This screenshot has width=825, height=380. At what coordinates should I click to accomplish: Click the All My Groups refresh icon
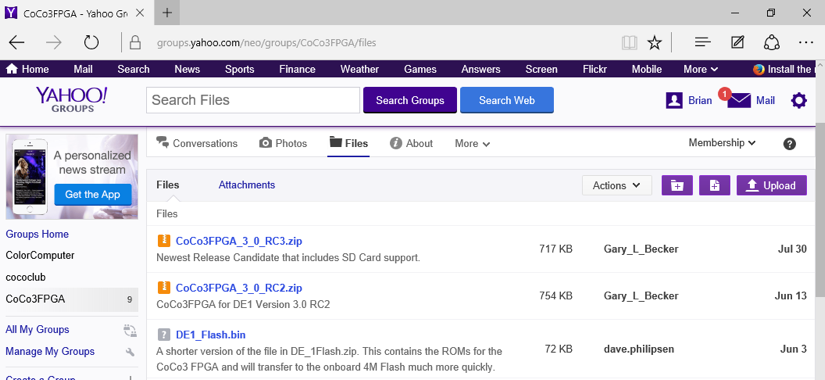tap(130, 330)
